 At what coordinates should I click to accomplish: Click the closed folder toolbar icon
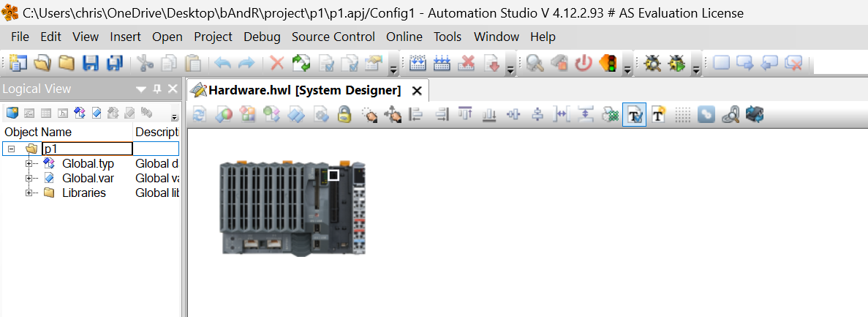coord(67,63)
